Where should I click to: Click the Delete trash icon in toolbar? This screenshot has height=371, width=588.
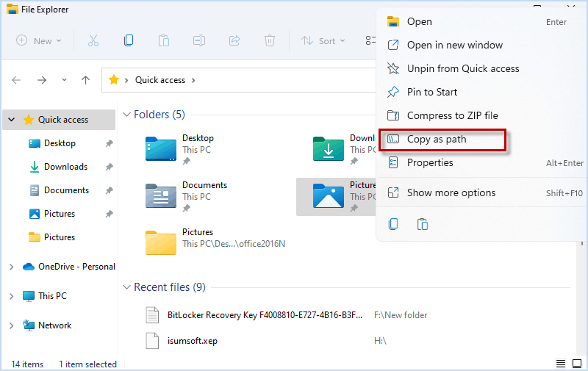[x=270, y=40]
